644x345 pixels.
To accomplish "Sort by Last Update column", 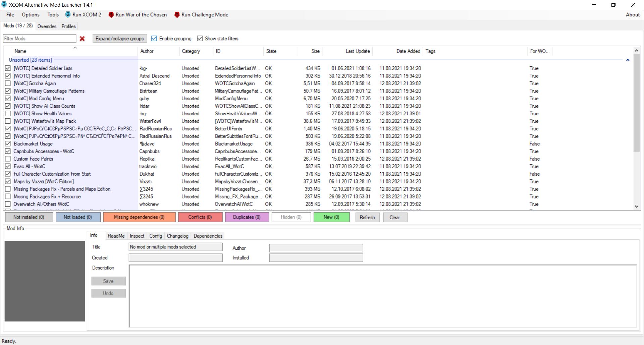I will [347, 51].
